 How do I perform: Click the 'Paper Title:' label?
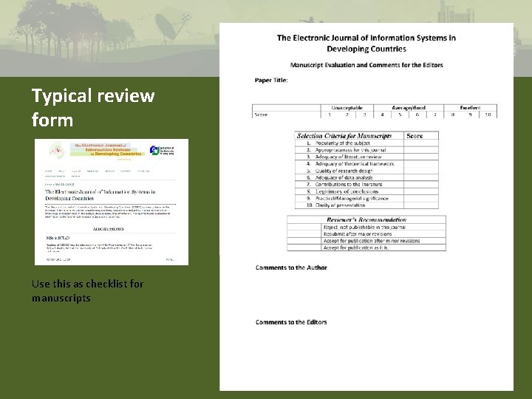(x=271, y=80)
